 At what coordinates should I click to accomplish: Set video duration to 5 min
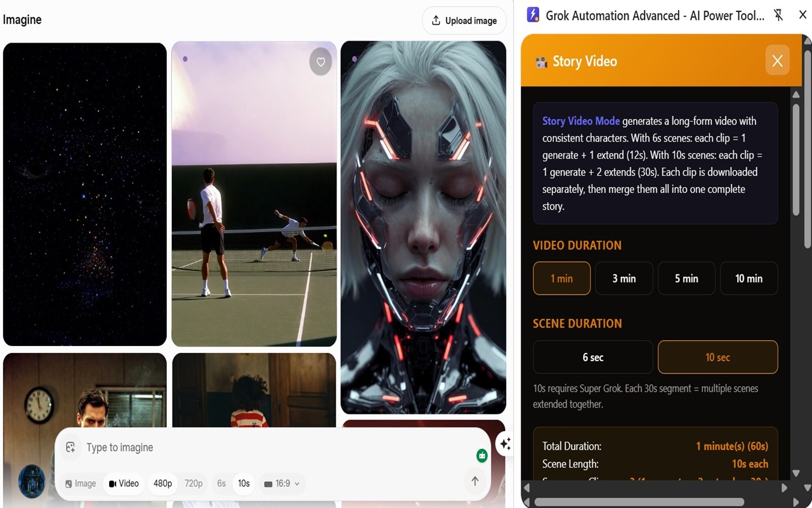click(x=686, y=278)
